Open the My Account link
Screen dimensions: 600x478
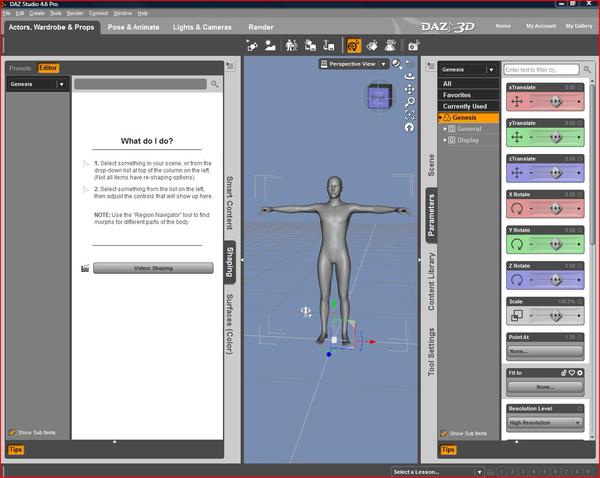point(541,26)
